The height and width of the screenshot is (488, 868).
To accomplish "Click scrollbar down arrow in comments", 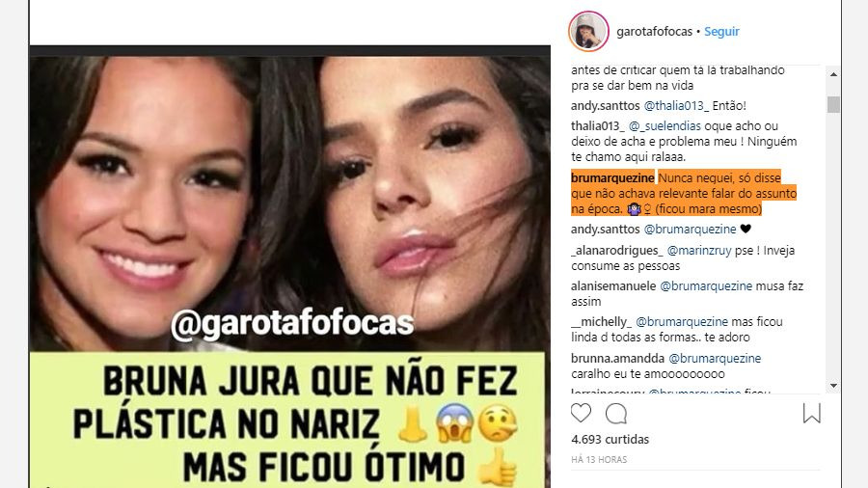I will (833, 385).
